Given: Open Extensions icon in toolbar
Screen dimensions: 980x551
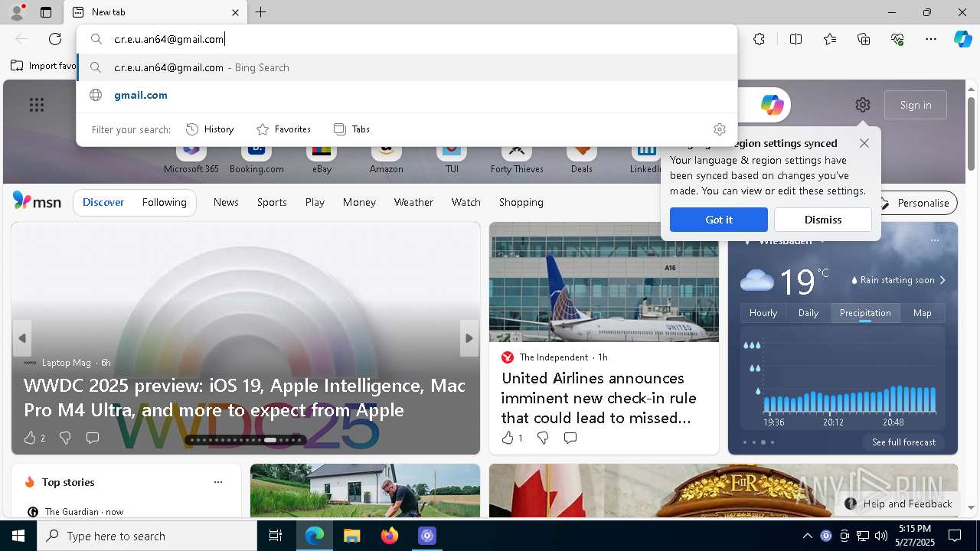Looking at the screenshot, I should pyautogui.click(x=759, y=39).
